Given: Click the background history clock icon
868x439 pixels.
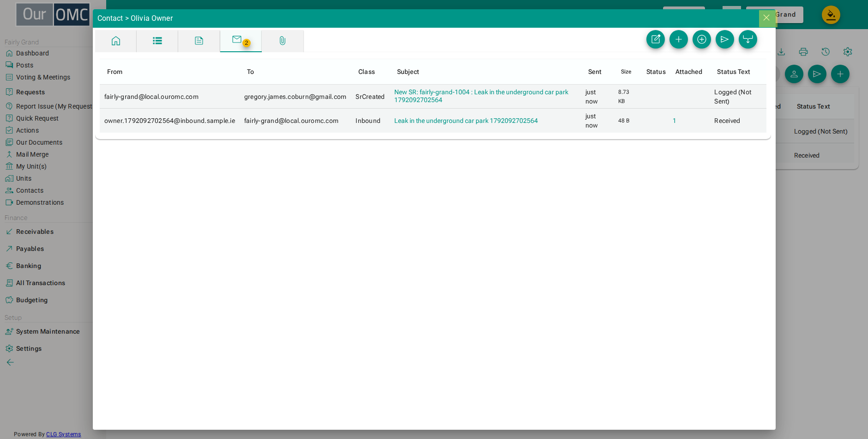Looking at the screenshot, I should (x=826, y=52).
